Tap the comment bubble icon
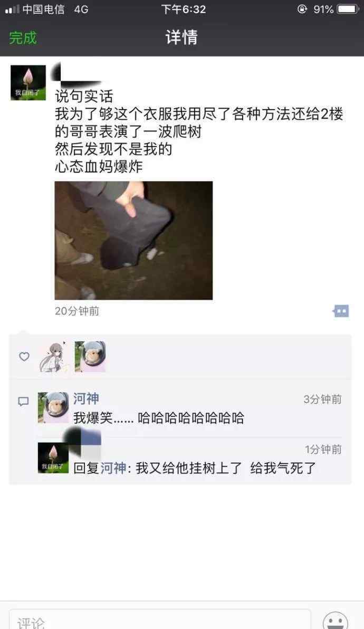364x629 pixels. point(23,401)
